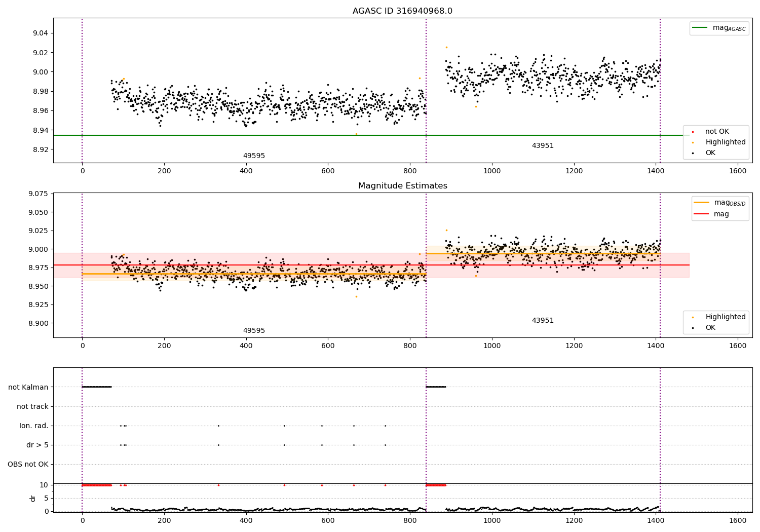The height and width of the screenshot is (532, 760).
Task: Click dr axis tick '5' in bottom plot
Action: 46,498
